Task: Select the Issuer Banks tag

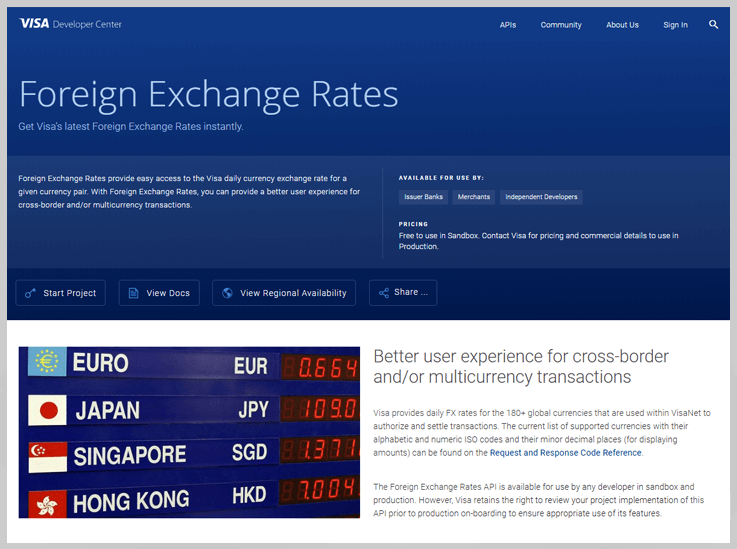Action: (x=423, y=197)
